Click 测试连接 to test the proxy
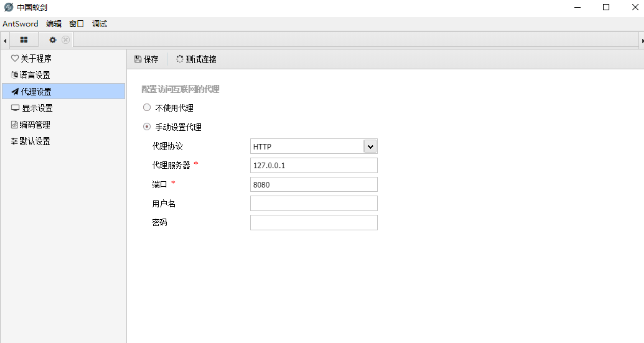Screen dimensions: 644x343 tap(197, 59)
